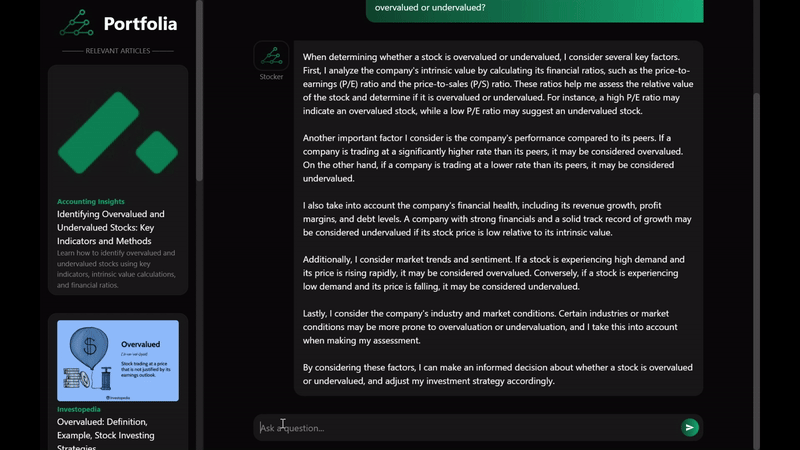This screenshot has height=450, width=800.
Task: Click the Stocker assistant avatar icon
Action: 271,56
